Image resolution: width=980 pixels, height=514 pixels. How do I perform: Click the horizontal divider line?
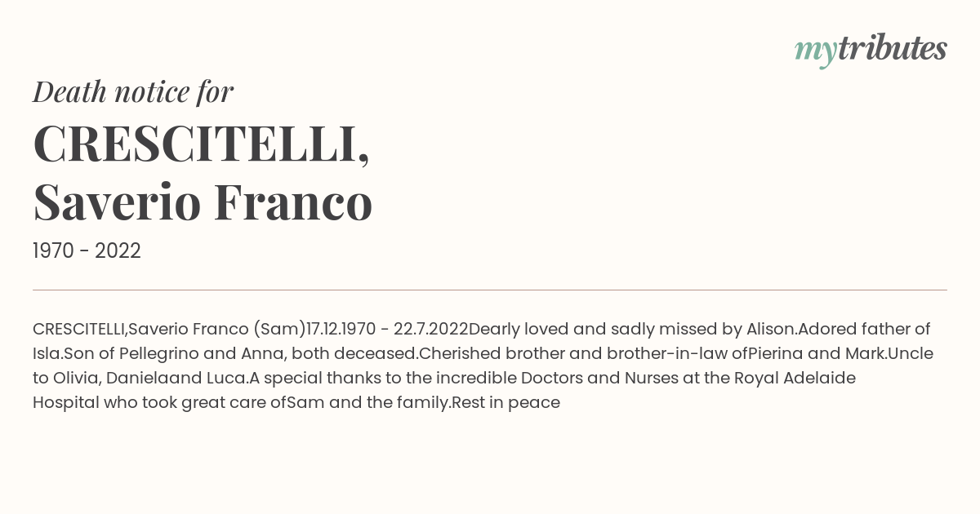point(490,290)
